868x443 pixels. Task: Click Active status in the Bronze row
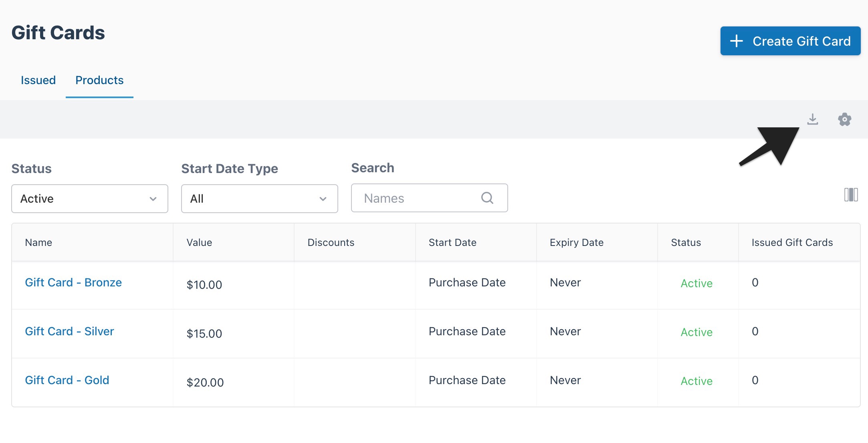(696, 283)
